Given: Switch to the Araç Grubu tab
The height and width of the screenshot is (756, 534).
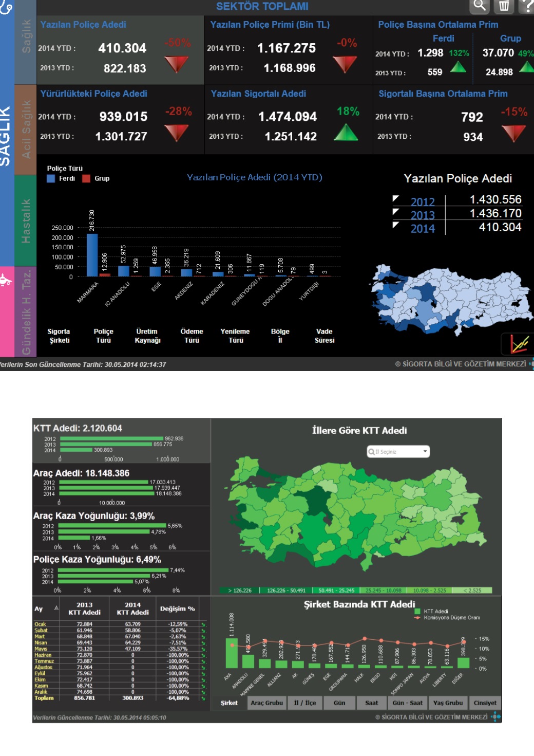Looking at the screenshot, I should (266, 703).
